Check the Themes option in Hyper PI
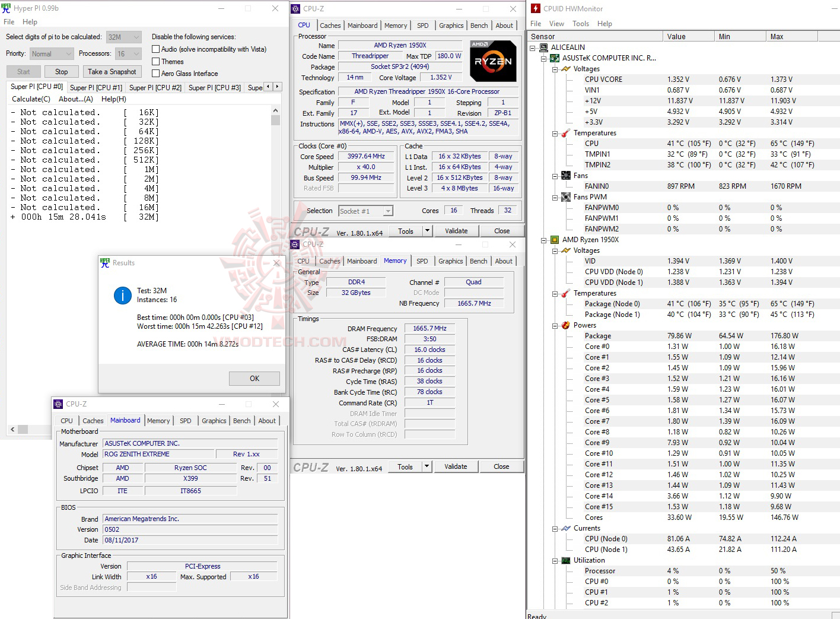Viewport: 840px width, 619px height. 155,61
